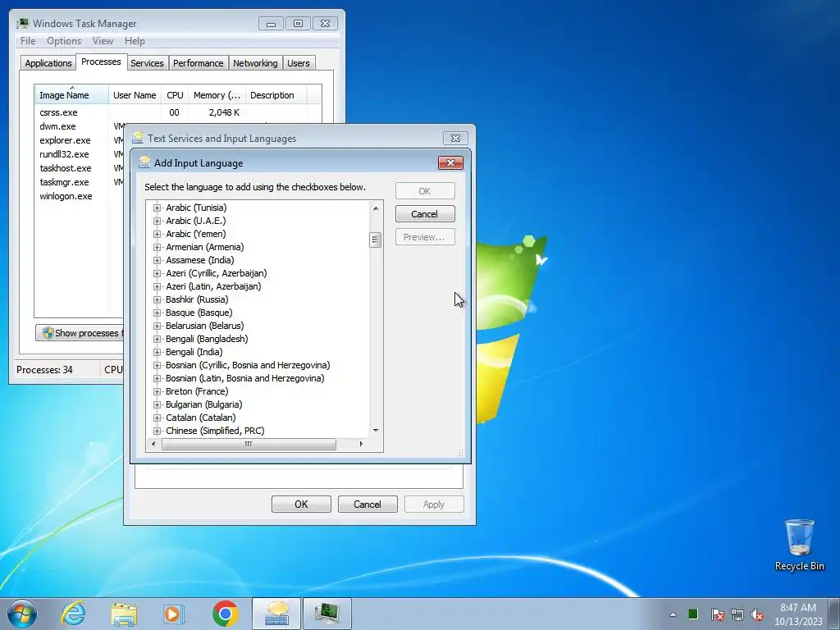Image resolution: width=840 pixels, height=630 pixels.
Task: Expand the Bashkir (Russia) node
Action: coord(157,299)
